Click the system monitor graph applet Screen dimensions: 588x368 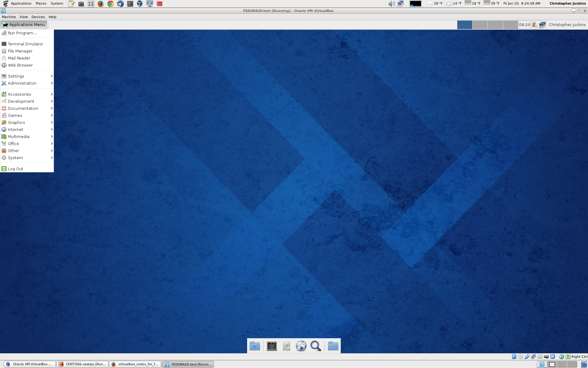click(x=416, y=4)
